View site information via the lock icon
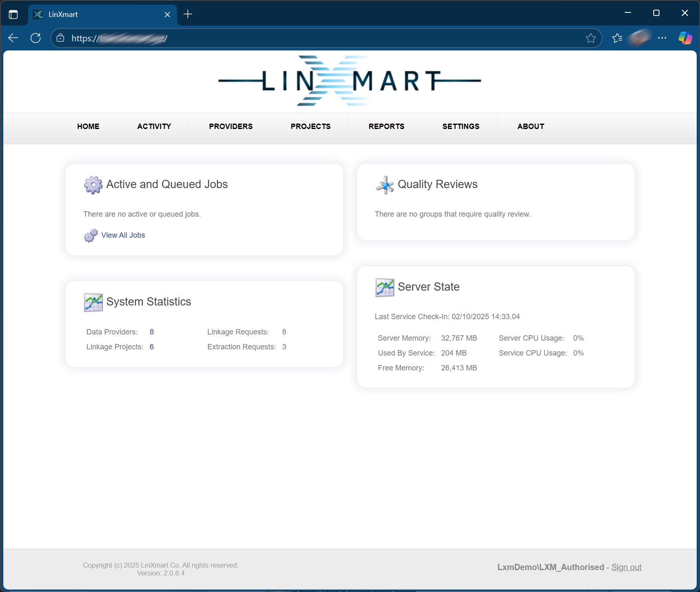 pyautogui.click(x=61, y=38)
